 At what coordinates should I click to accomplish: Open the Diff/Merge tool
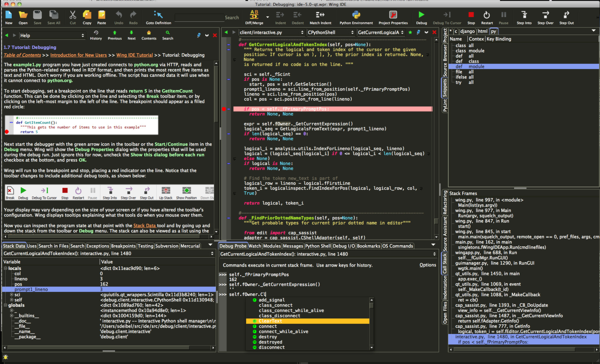pos(254,15)
